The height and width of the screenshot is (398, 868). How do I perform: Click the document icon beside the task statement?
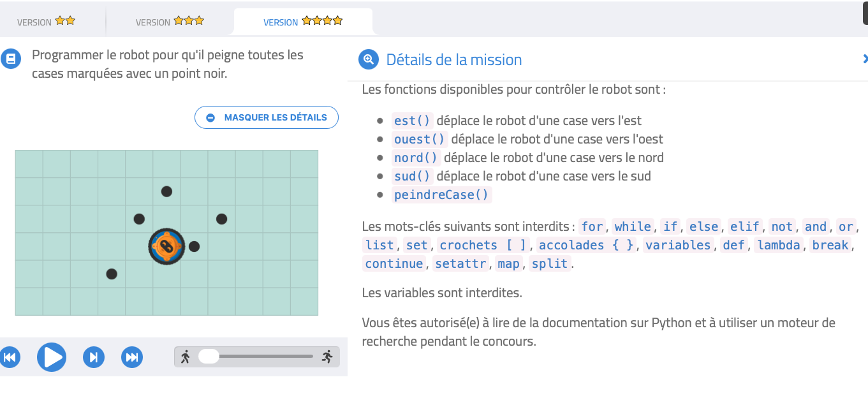10,59
